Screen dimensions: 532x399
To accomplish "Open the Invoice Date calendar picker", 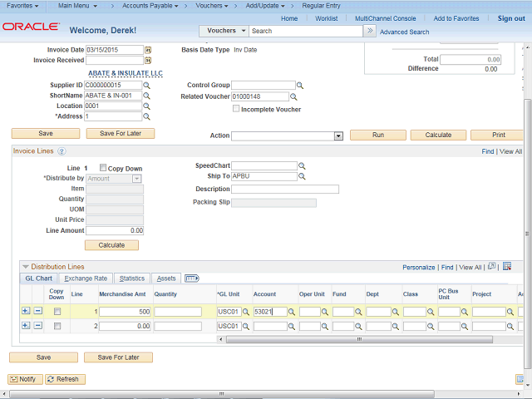I will tap(148, 50).
